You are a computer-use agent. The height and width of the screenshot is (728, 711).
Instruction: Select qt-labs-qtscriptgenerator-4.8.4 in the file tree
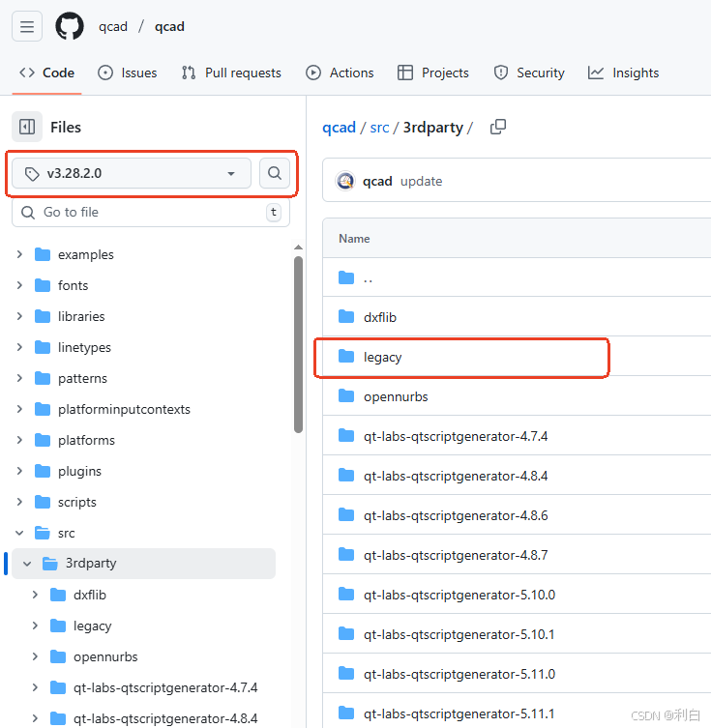165,718
